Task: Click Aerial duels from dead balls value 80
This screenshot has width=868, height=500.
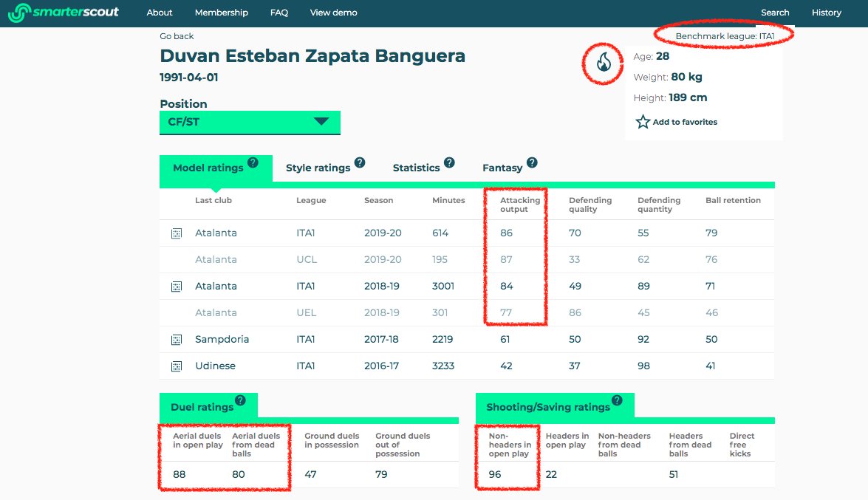Action: tap(239, 475)
